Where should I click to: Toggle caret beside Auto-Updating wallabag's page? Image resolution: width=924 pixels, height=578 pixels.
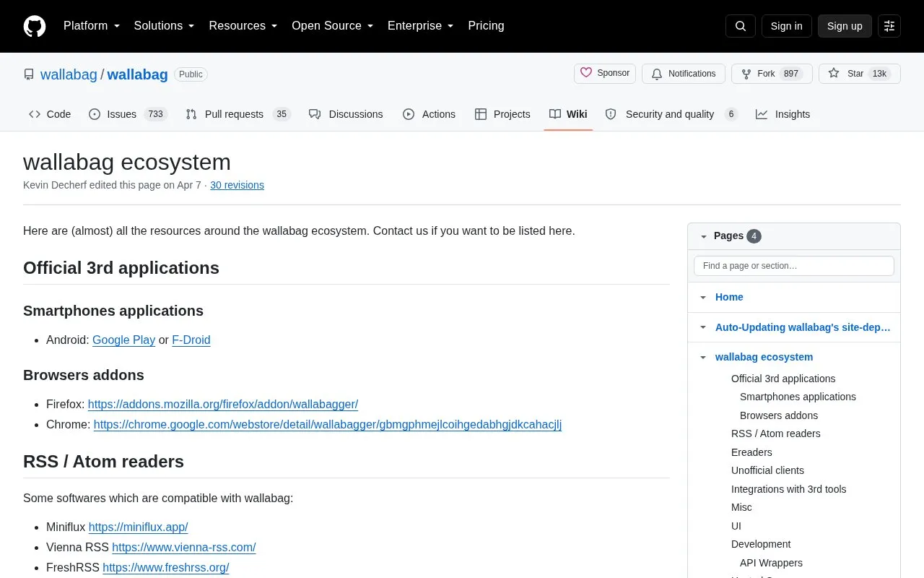click(x=703, y=327)
